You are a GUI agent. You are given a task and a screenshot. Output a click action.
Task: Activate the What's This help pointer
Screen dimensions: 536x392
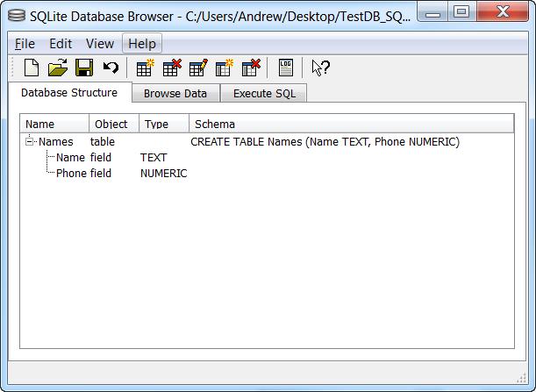point(320,68)
